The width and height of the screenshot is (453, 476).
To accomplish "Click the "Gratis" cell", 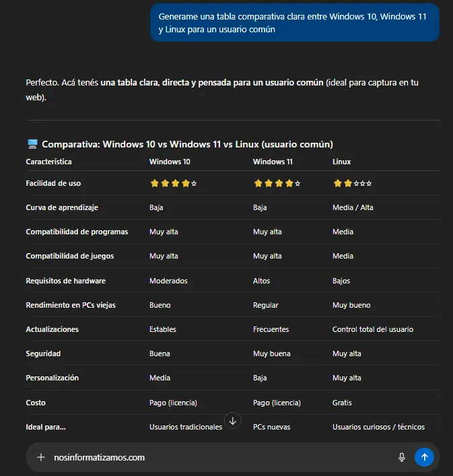I will tap(342, 403).
